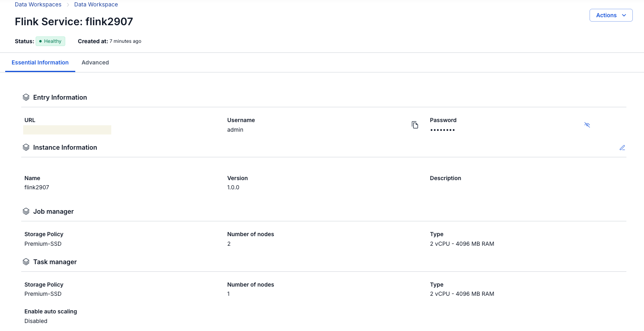Viewport: 644px width, 331px height.
Task: Switch to the Advanced tab
Action: click(x=95, y=62)
